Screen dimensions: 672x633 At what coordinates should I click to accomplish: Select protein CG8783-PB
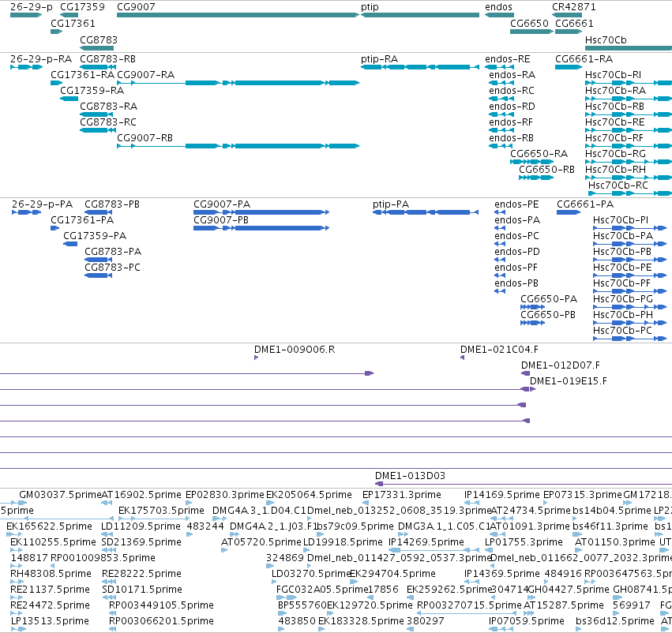pos(98,212)
